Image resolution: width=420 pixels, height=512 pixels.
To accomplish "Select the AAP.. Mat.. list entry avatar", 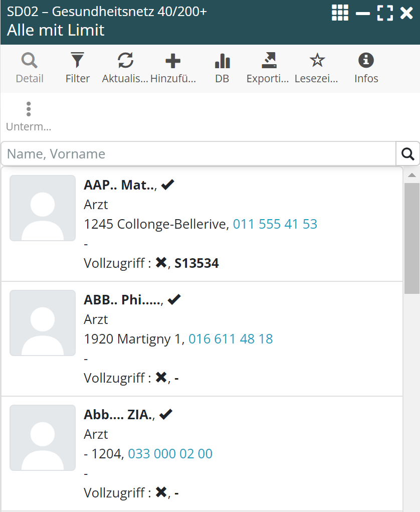I will click(x=43, y=208).
